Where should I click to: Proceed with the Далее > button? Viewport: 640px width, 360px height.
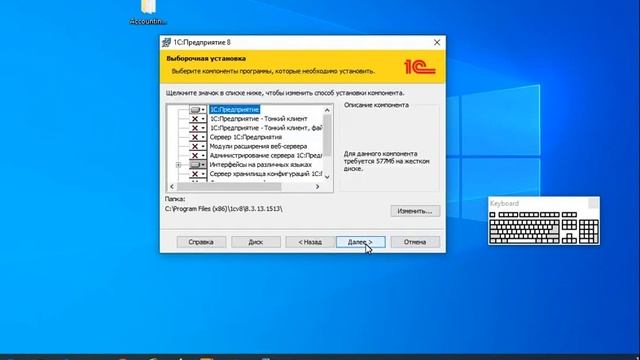click(x=360, y=242)
